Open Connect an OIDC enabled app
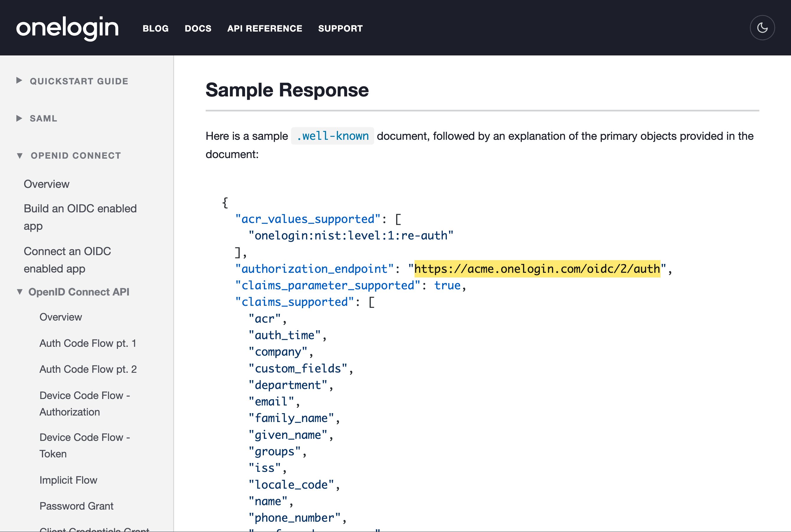 pyautogui.click(x=67, y=260)
